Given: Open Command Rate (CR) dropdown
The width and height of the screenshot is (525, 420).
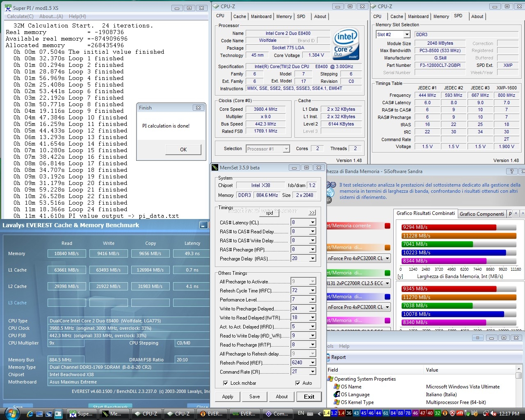Looking at the screenshot, I should point(313,372).
